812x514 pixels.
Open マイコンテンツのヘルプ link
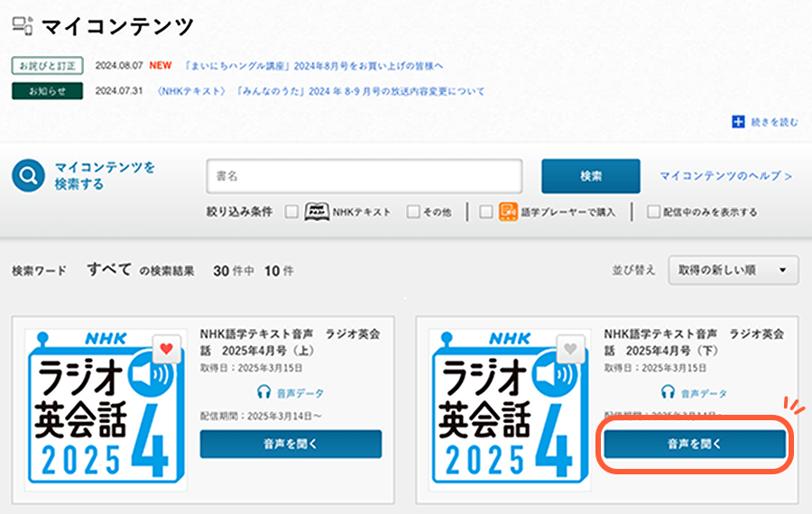coord(725,176)
